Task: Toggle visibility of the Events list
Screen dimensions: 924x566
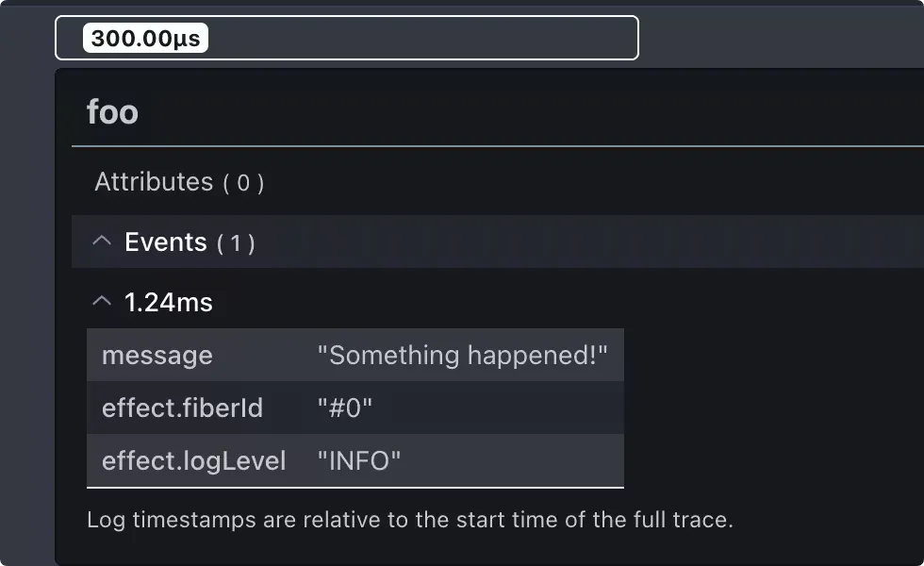Action: (188, 241)
